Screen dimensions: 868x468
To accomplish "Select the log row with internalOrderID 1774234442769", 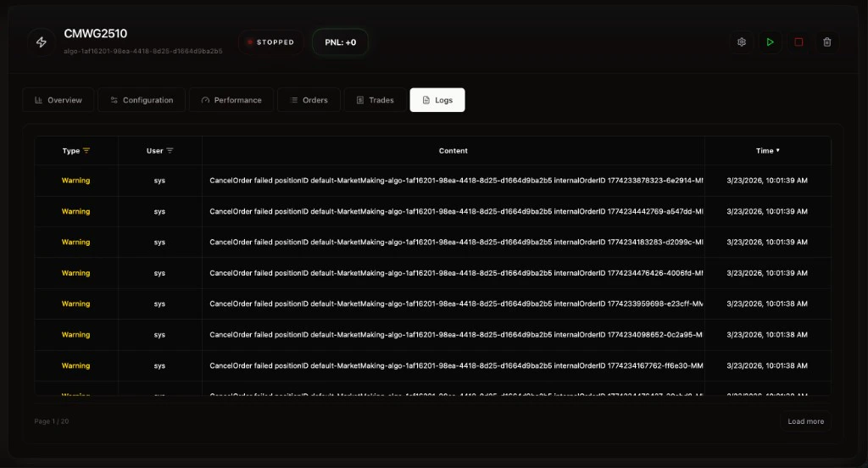I will pos(433,212).
